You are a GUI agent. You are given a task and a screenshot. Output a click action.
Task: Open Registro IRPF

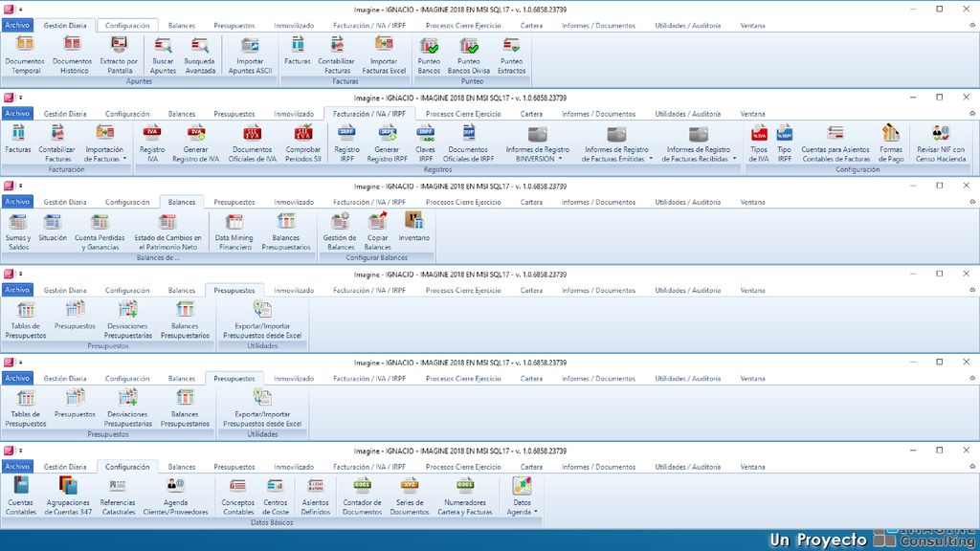(346, 143)
